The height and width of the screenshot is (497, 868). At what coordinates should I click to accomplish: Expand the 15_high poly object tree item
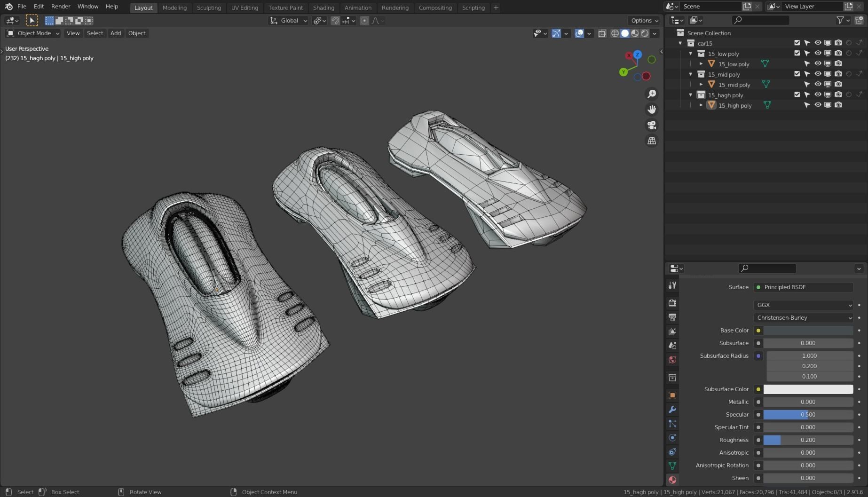click(701, 105)
